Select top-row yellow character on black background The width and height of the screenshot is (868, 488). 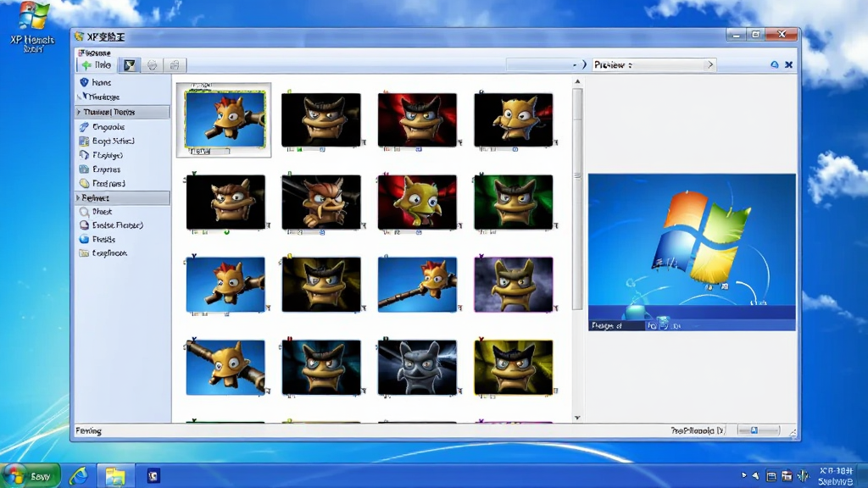(513, 120)
